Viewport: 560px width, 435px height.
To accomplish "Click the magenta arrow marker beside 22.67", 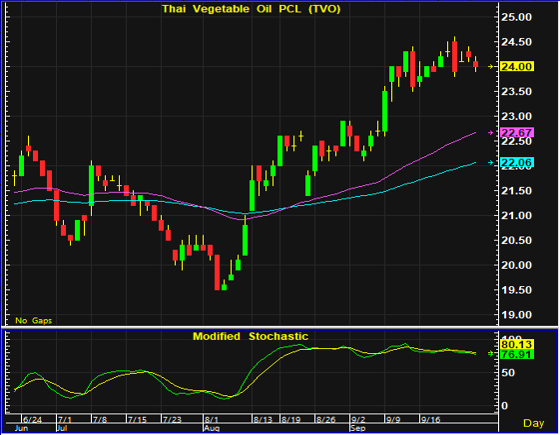I will coord(491,132).
